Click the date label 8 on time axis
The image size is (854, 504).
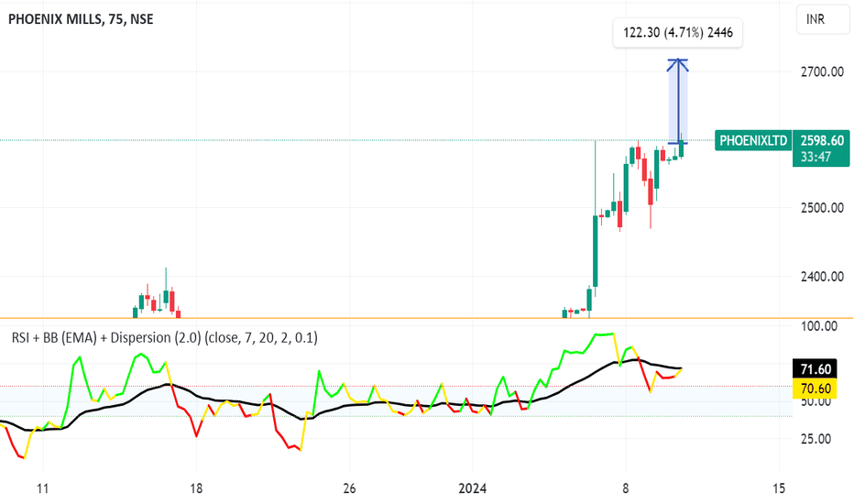(x=625, y=488)
